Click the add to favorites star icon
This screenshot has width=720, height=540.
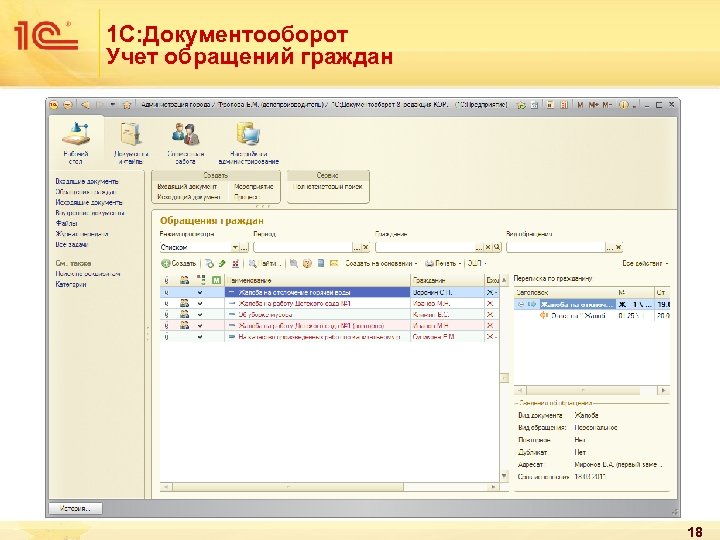pyautogui.click(x=521, y=105)
